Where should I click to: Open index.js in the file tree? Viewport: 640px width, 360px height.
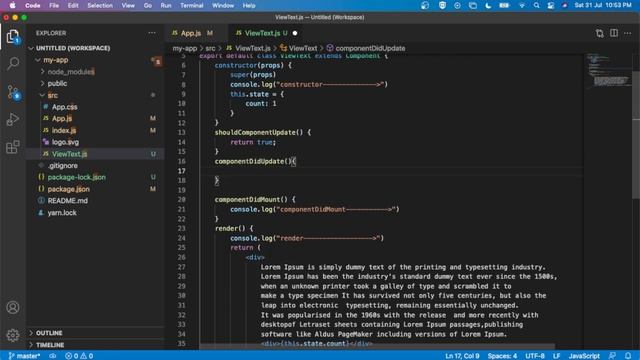64,131
